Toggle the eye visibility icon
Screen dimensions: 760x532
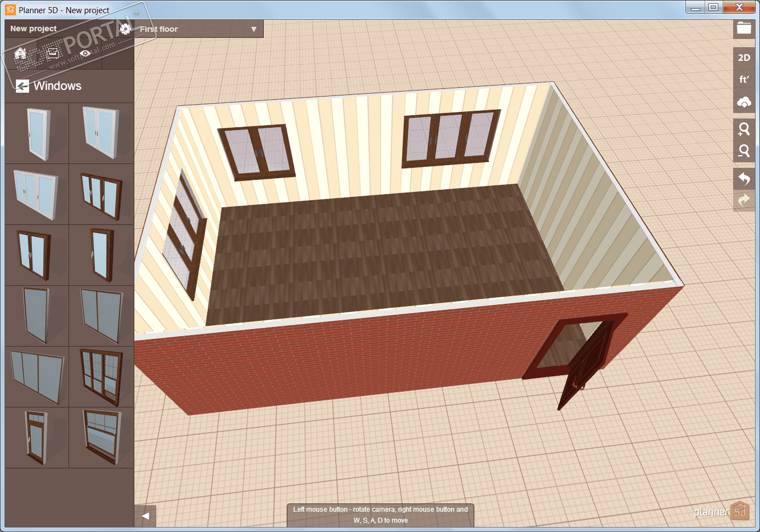[x=85, y=54]
